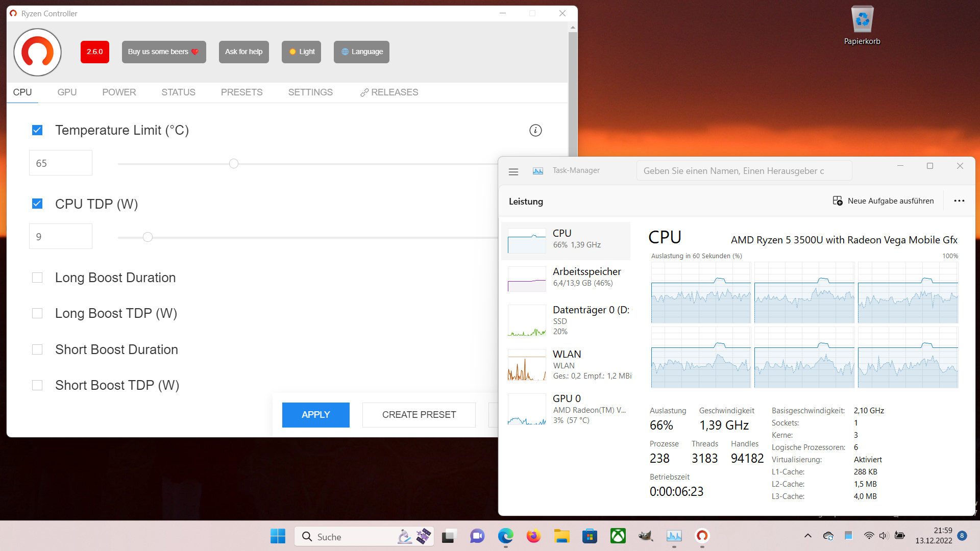Click the blue APPLY button

coord(315,415)
